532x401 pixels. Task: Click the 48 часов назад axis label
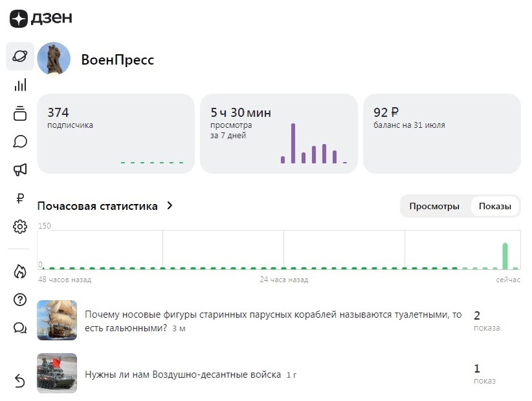(65, 280)
